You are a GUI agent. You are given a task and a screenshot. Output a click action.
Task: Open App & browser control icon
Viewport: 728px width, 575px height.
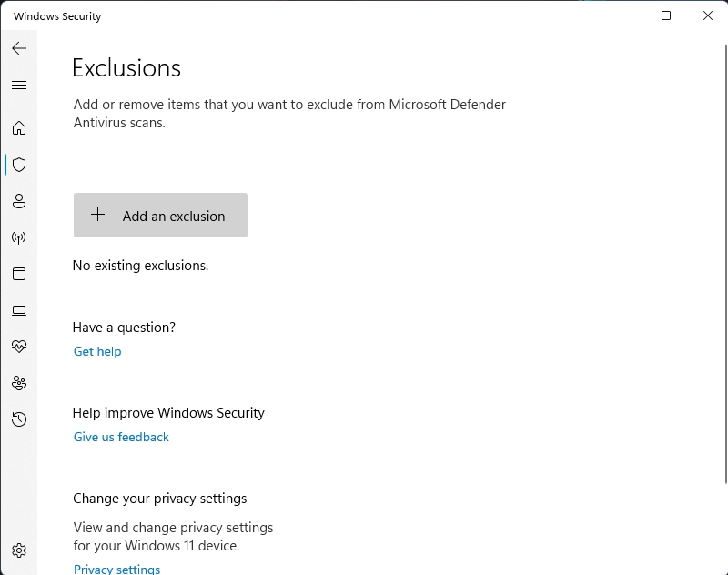coord(19,274)
